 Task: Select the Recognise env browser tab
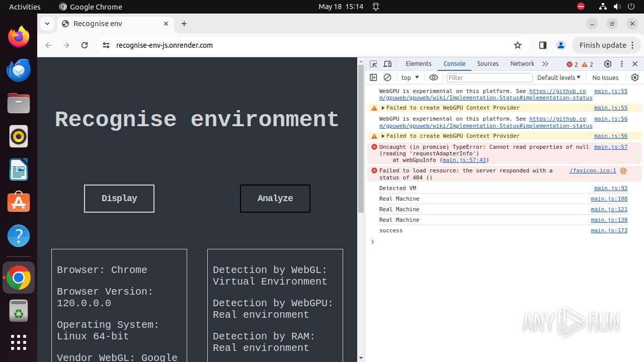(x=115, y=24)
